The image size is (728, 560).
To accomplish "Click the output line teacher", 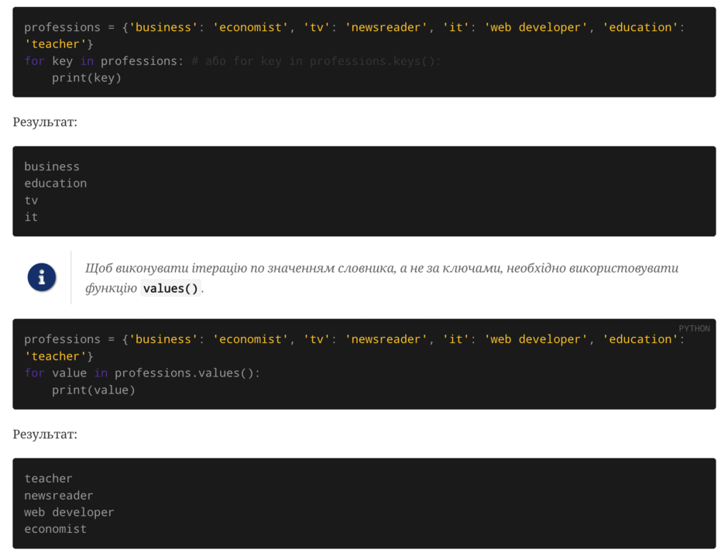I will [x=48, y=478].
